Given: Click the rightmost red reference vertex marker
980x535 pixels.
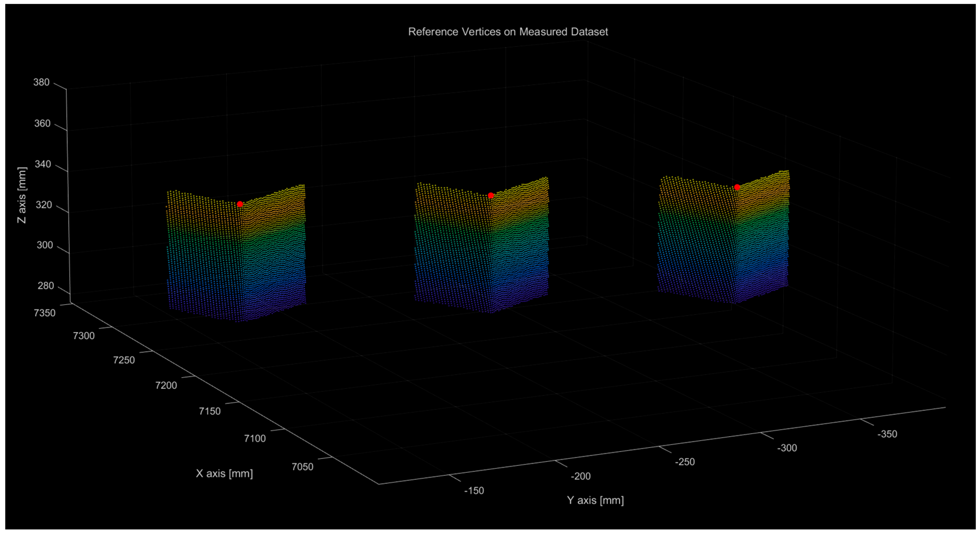Looking at the screenshot, I should point(737,187).
